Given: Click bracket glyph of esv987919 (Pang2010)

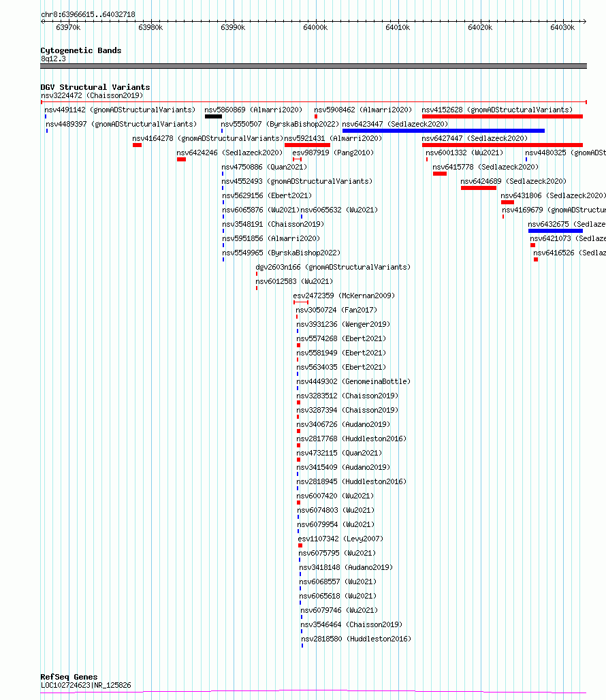Looking at the screenshot, I should (297, 159).
